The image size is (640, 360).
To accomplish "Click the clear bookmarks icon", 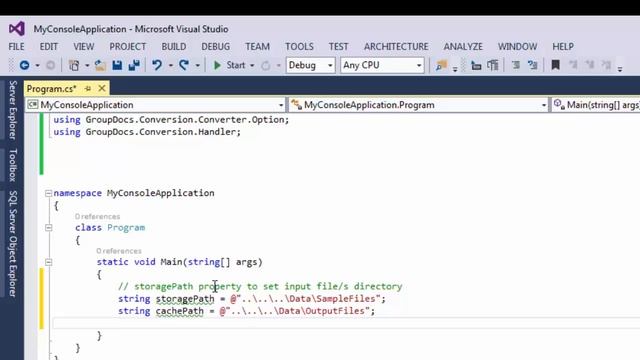I will pos(607,65).
